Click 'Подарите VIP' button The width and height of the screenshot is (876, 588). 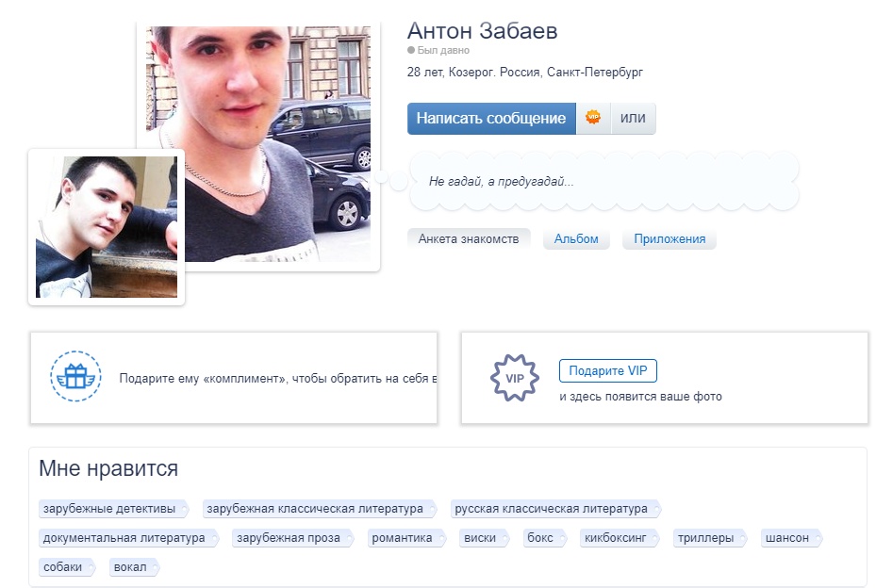608,370
